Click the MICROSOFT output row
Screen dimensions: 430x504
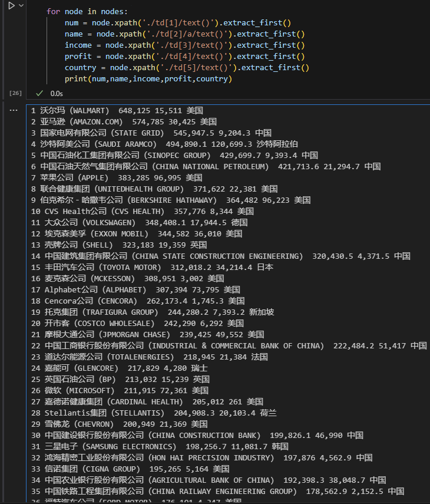[x=120, y=391]
